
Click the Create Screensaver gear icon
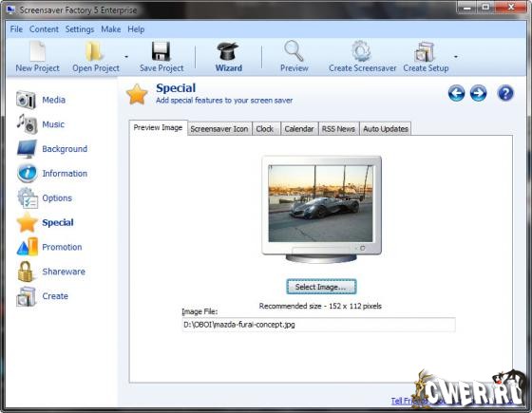point(362,57)
